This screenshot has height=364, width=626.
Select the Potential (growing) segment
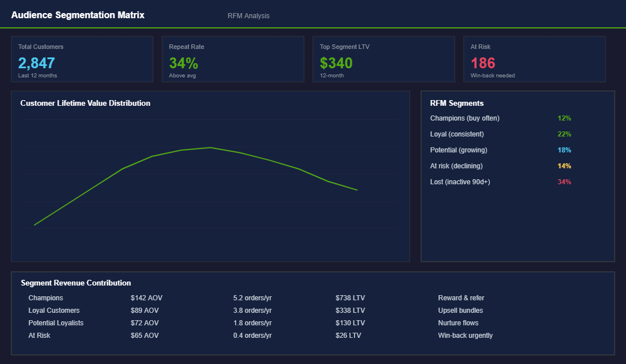click(x=459, y=150)
